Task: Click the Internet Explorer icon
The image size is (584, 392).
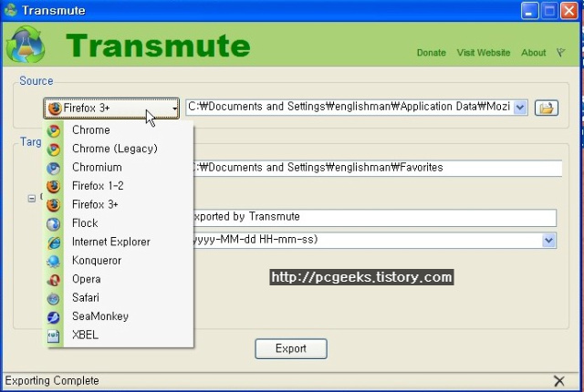Action: click(x=54, y=242)
